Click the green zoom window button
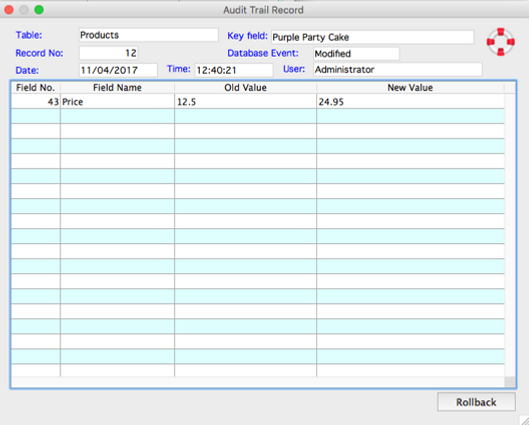Screen dimensions: 529x425 39,10
